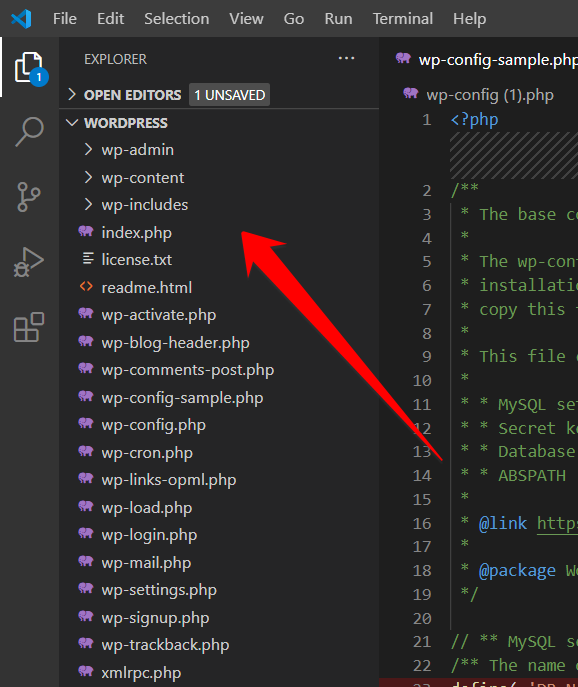The width and height of the screenshot is (578, 687).
Task: Expand the wp-content folder
Action: [88, 177]
